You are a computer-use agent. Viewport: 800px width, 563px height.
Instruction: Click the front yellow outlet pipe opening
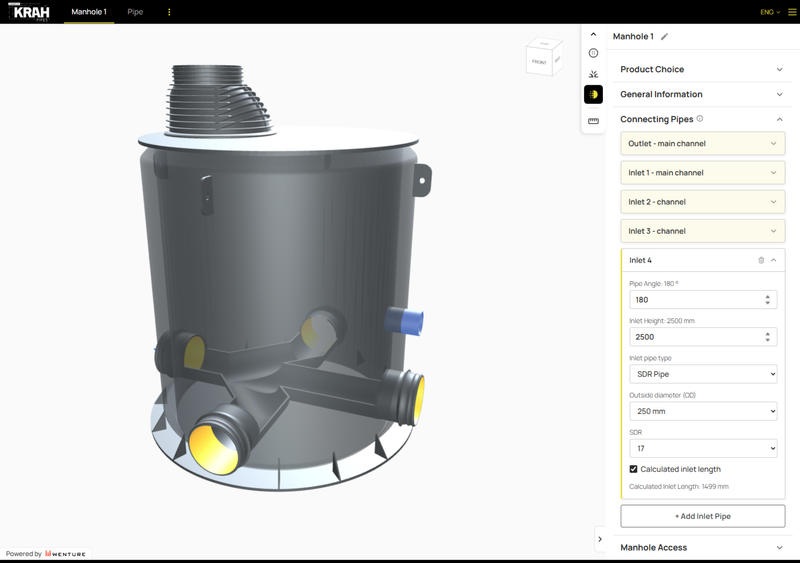[214, 449]
